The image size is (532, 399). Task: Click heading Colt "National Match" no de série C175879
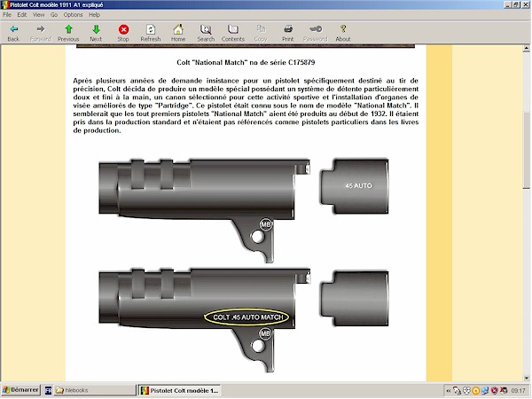(x=246, y=62)
